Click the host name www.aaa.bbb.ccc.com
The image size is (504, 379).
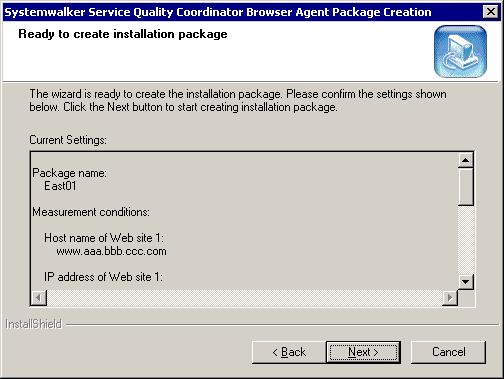pyautogui.click(x=111, y=251)
